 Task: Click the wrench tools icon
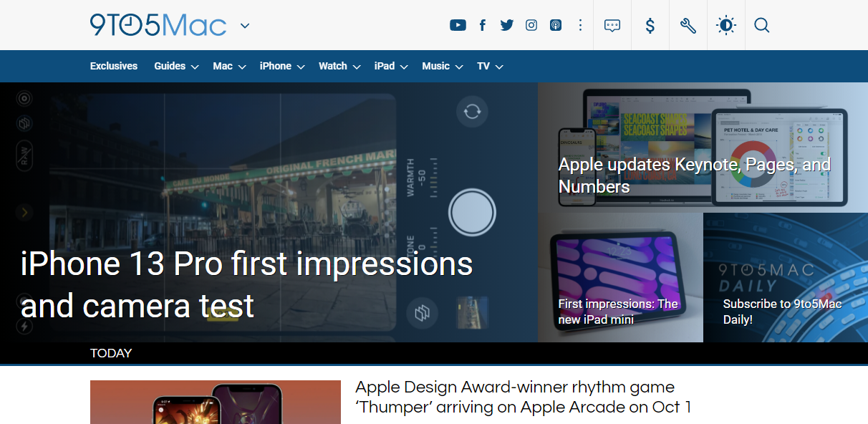(688, 26)
